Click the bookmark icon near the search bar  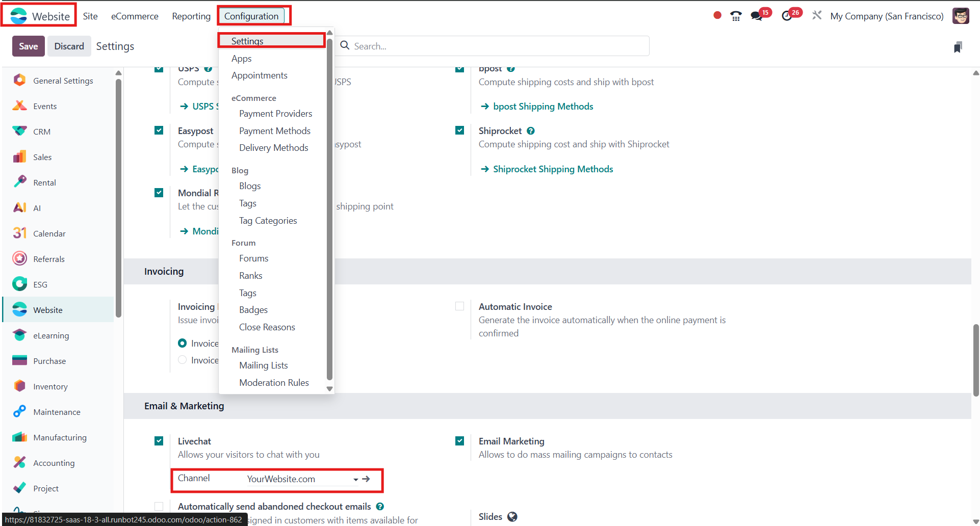point(958,46)
